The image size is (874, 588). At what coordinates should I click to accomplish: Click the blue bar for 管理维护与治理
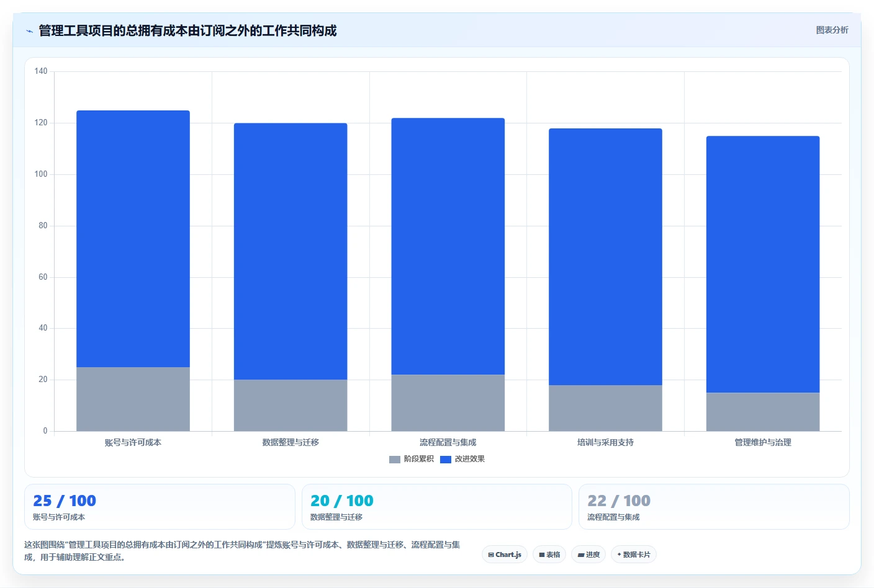(763, 264)
